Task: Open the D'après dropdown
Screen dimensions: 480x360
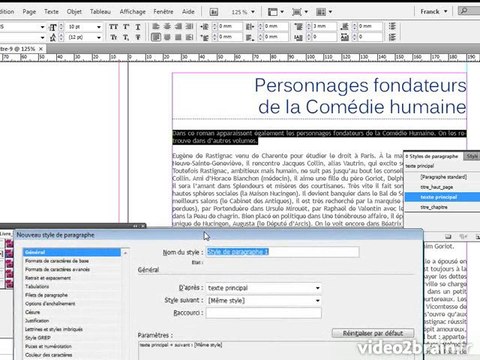Action: (x=318, y=288)
